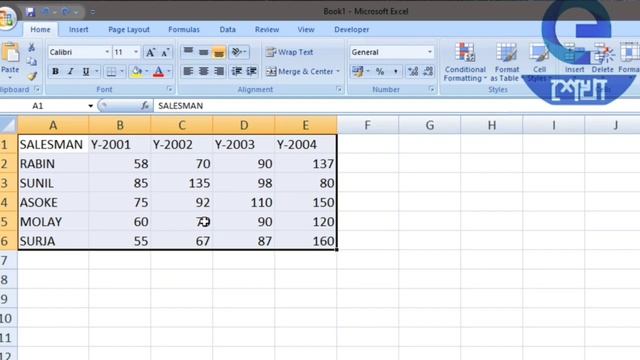
Task: Center text horizontally
Action: pyautogui.click(x=203, y=71)
